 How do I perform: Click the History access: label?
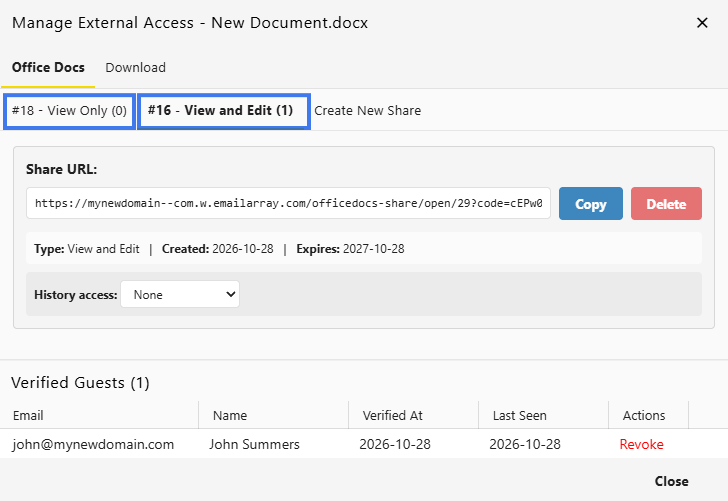[x=76, y=295]
